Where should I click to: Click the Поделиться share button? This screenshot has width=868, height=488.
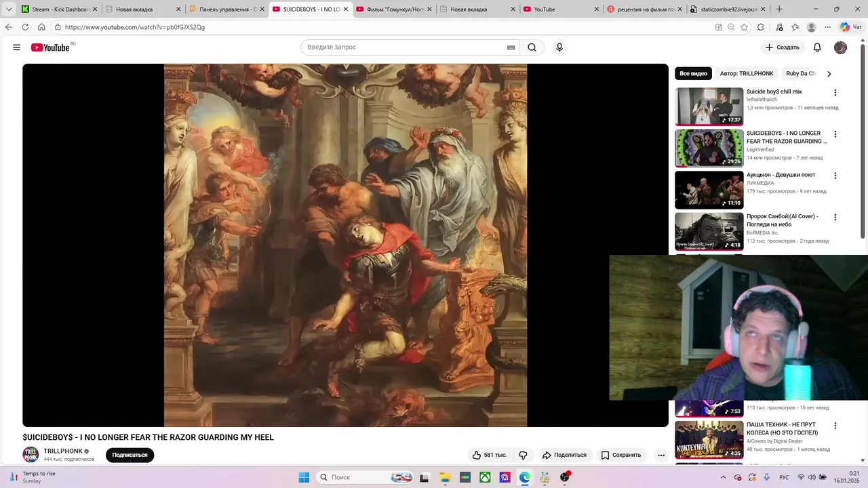click(564, 455)
